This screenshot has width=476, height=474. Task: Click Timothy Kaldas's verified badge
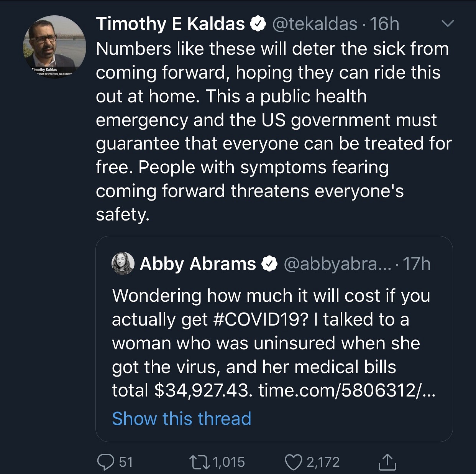(258, 24)
